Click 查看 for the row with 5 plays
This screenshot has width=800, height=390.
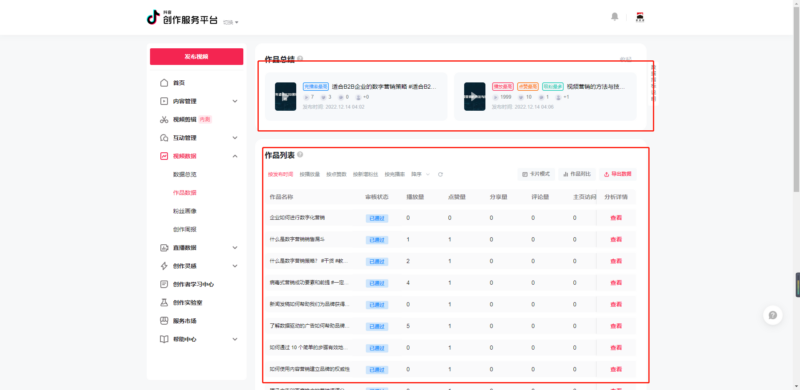(x=616, y=326)
